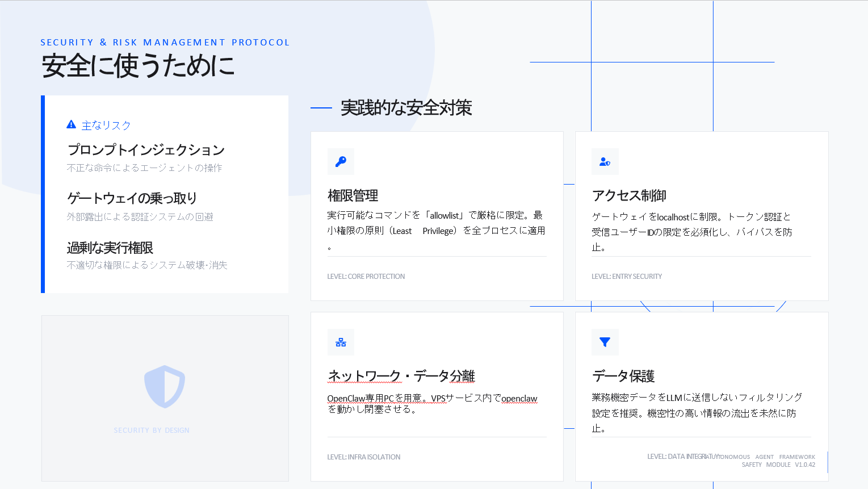868x489 pixels.
Task: Click the LEVEL: CORE PROTECTION label
Action: point(366,277)
